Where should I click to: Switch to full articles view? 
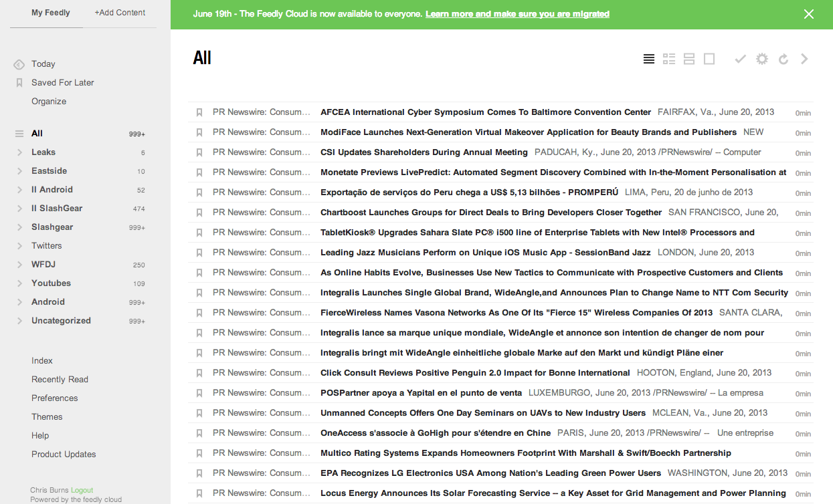709,59
